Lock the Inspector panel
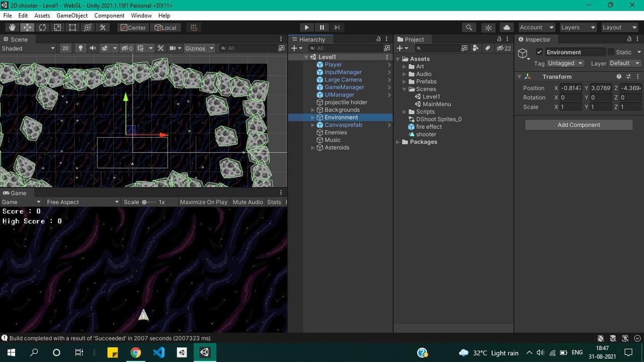 pos(629,39)
